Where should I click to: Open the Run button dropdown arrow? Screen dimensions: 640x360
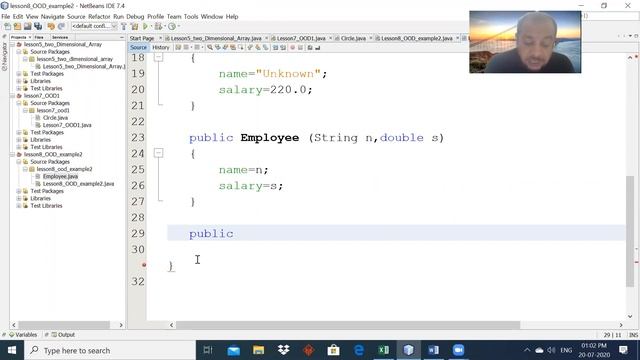151,27
